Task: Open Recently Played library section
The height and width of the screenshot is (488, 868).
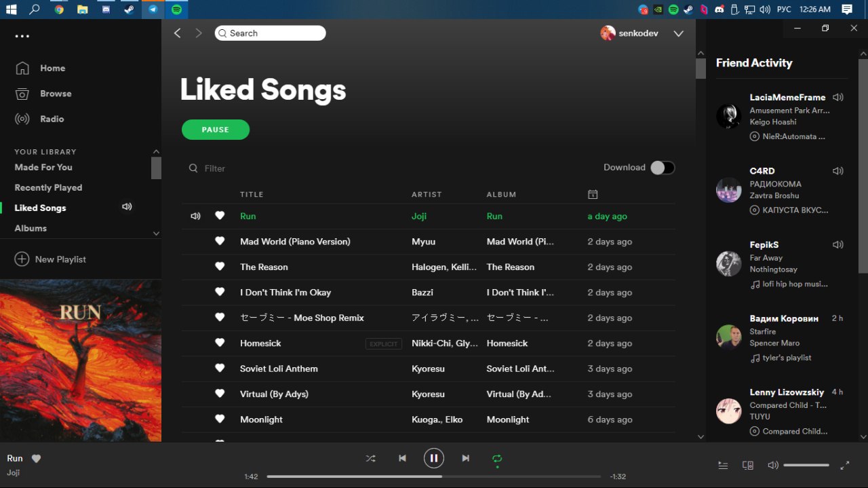Action: click(48, 187)
